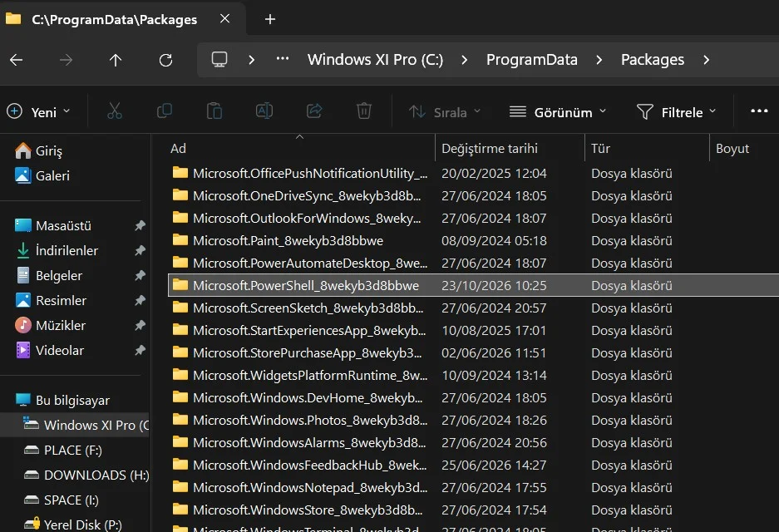Show hidden breadcrumb path ellipsis

[x=282, y=59]
